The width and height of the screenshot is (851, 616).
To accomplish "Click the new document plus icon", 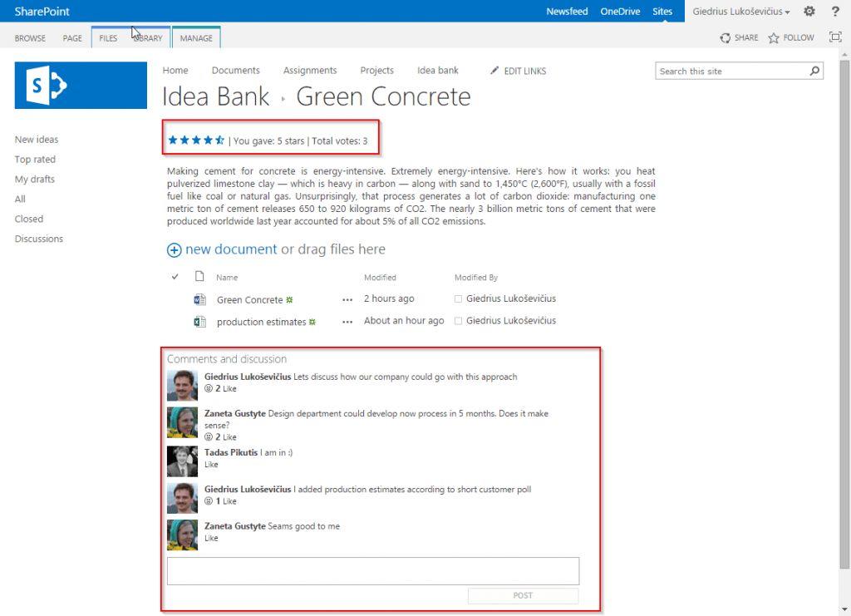I will [174, 249].
